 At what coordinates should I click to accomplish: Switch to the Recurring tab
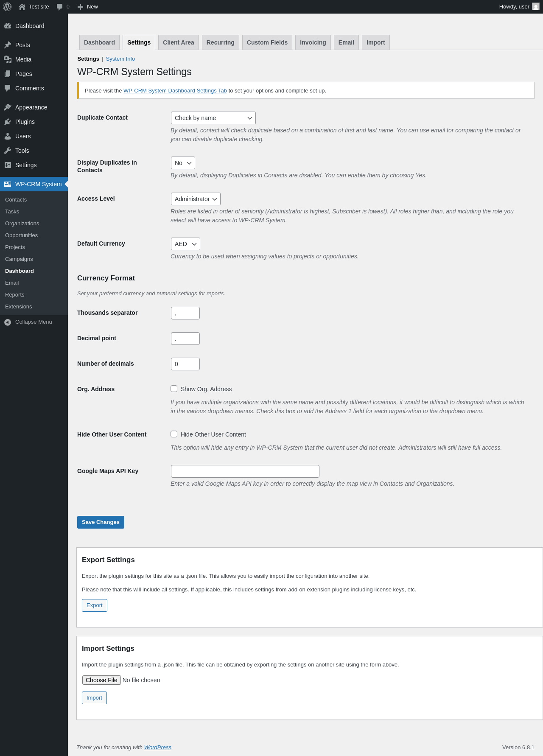coord(221,42)
